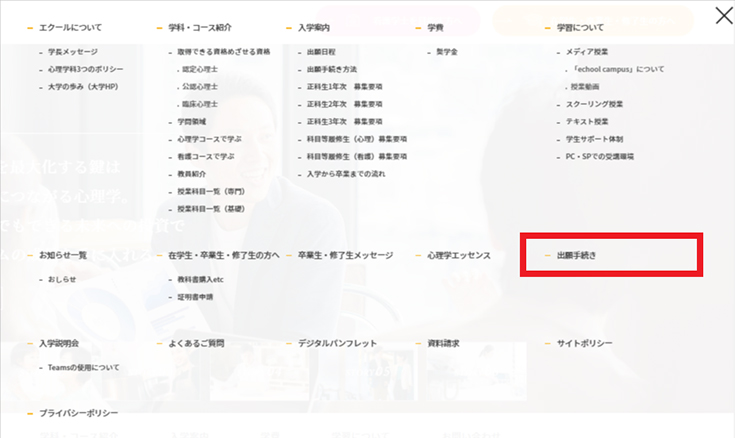Screen dimensions: 735x438
Task: Go to the 学長メッセージ page
Action: pos(73,52)
